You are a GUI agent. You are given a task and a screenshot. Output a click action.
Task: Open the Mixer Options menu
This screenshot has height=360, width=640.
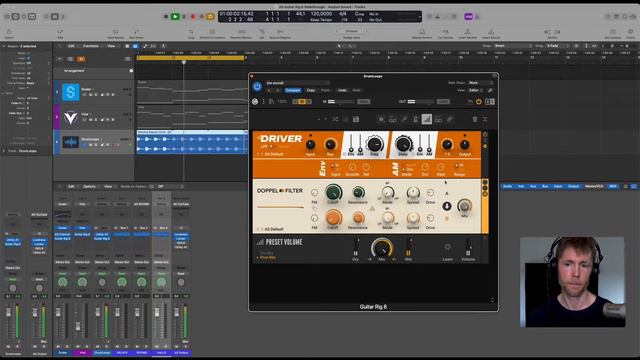[89, 187]
